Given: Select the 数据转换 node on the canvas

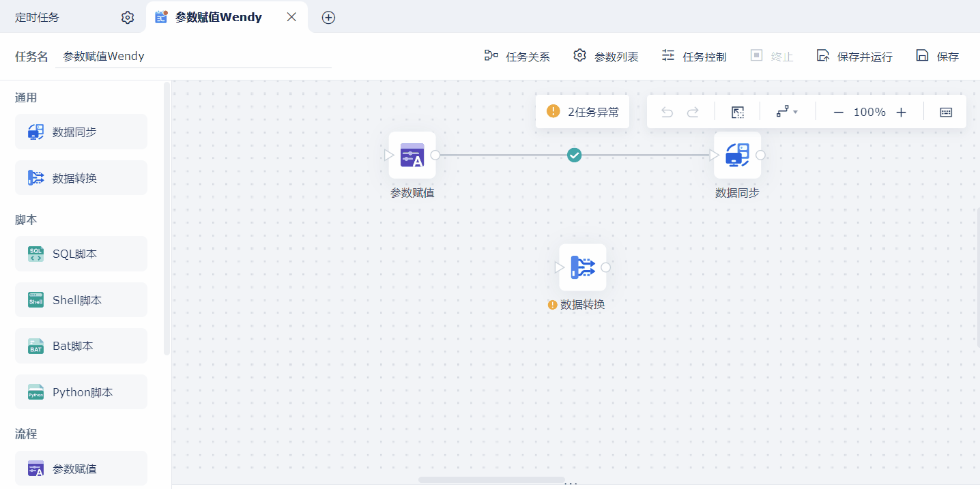Looking at the screenshot, I should (582, 267).
